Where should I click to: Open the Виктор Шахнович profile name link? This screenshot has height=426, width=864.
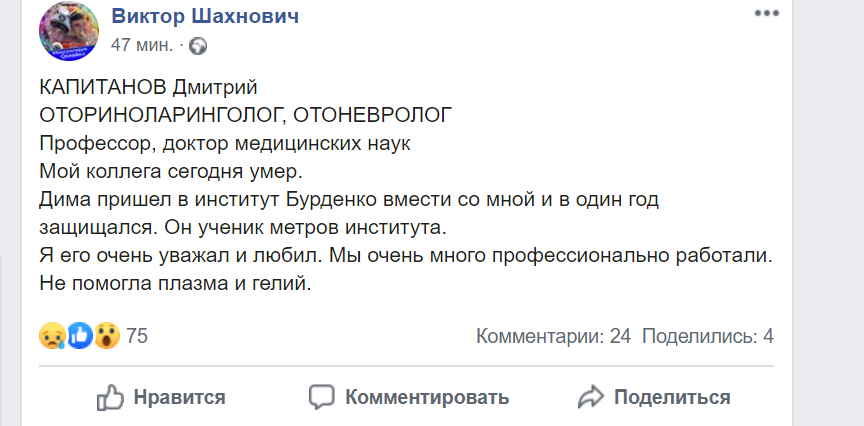[205, 16]
